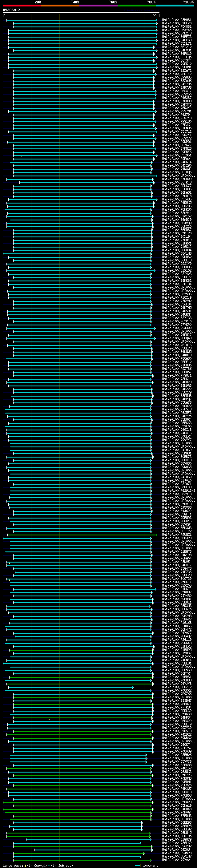Select the UniRef100_C5Z485 label
197x868 pixels.
pos(176,200)
